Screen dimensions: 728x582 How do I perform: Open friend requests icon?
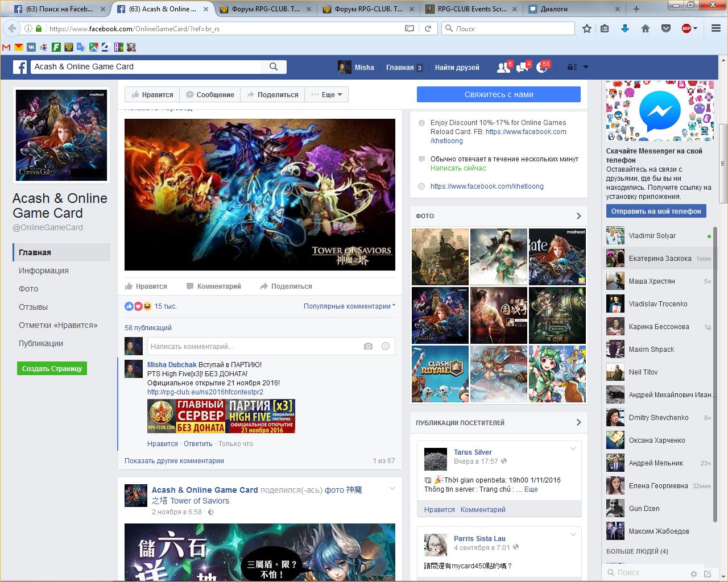(503, 67)
